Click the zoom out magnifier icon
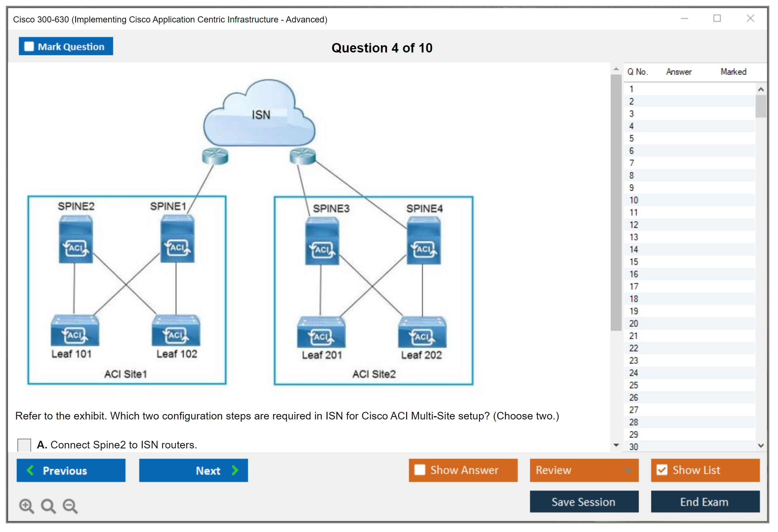The width and height of the screenshot is (778, 532). (70, 506)
